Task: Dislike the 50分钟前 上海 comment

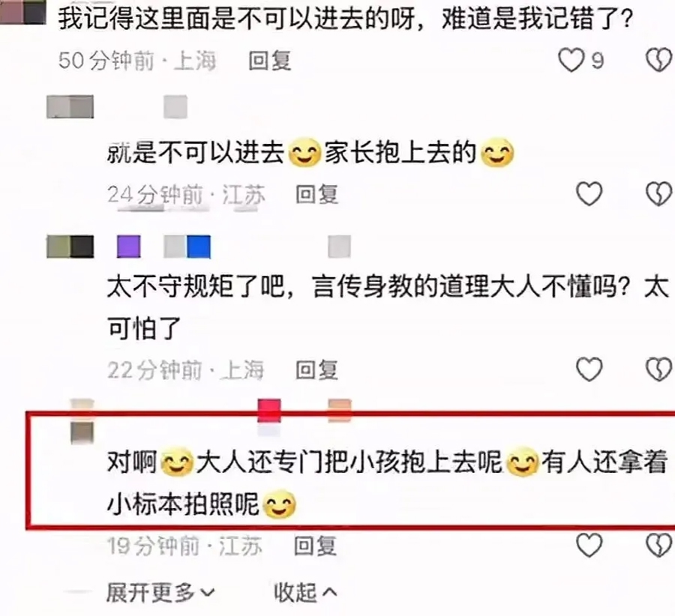Action: tap(658, 59)
